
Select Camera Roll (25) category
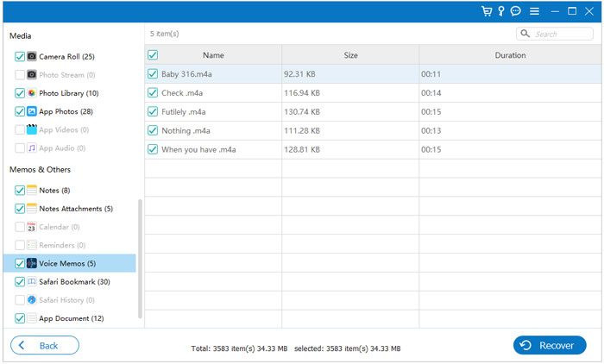pyautogui.click(x=66, y=57)
